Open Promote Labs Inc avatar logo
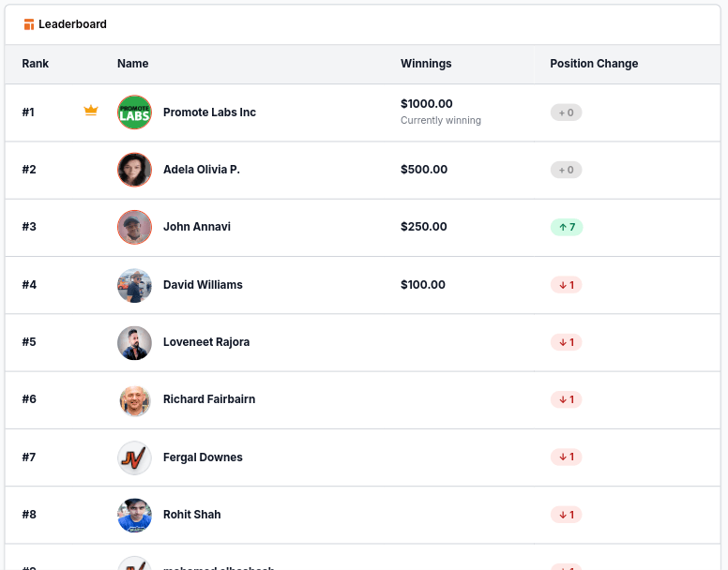728x570 pixels. pyautogui.click(x=134, y=112)
